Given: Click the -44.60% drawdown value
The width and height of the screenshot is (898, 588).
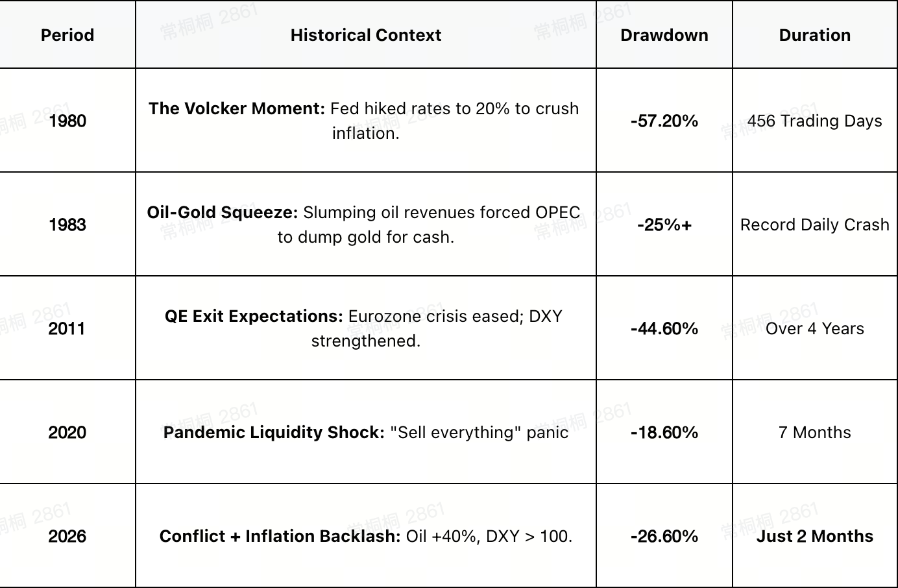Looking at the screenshot, I should pos(664,328).
